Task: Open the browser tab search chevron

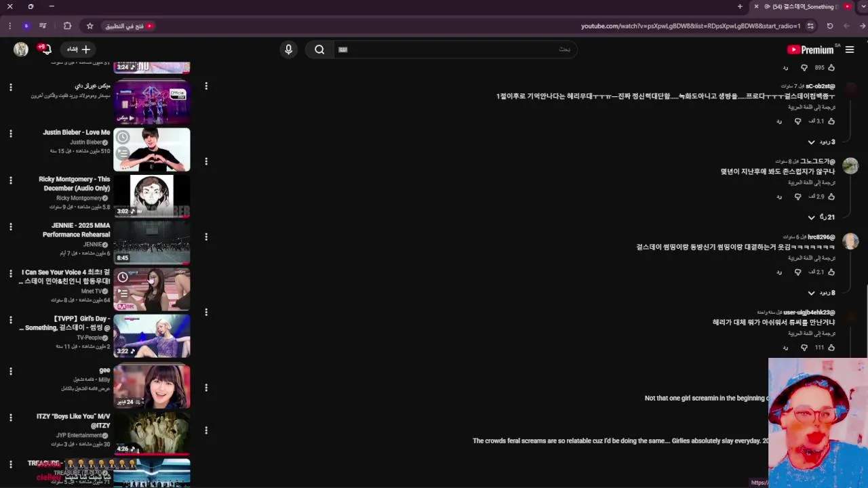Action: point(863,7)
